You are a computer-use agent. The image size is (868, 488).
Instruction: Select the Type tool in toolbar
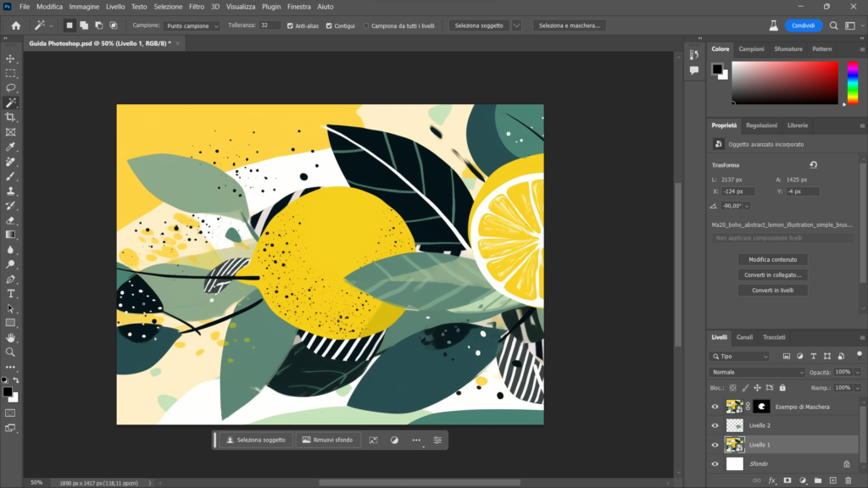click(x=11, y=293)
